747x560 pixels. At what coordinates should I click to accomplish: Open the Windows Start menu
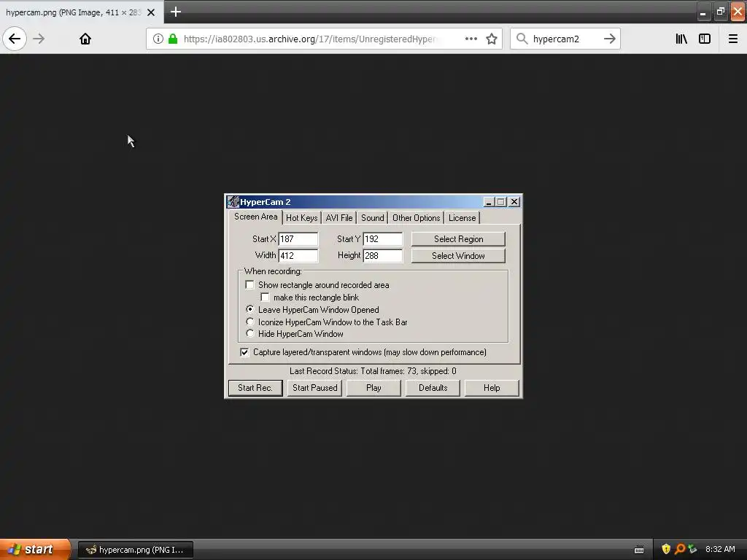34,549
